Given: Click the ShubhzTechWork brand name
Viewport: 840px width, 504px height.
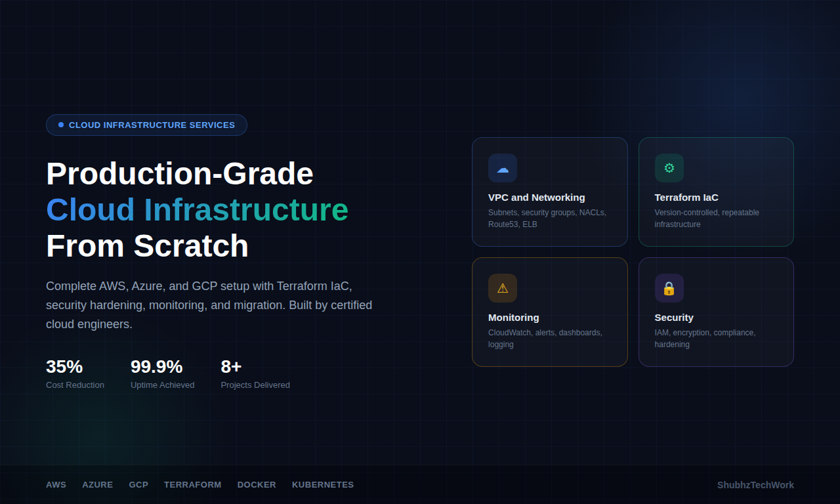Looking at the screenshot, I should click(755, 485).
